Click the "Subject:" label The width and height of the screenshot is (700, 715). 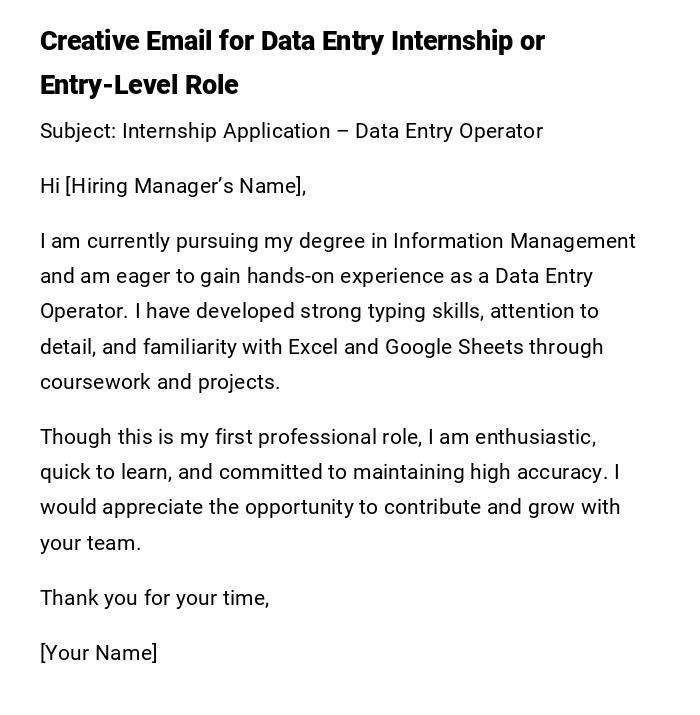point(77,131)
